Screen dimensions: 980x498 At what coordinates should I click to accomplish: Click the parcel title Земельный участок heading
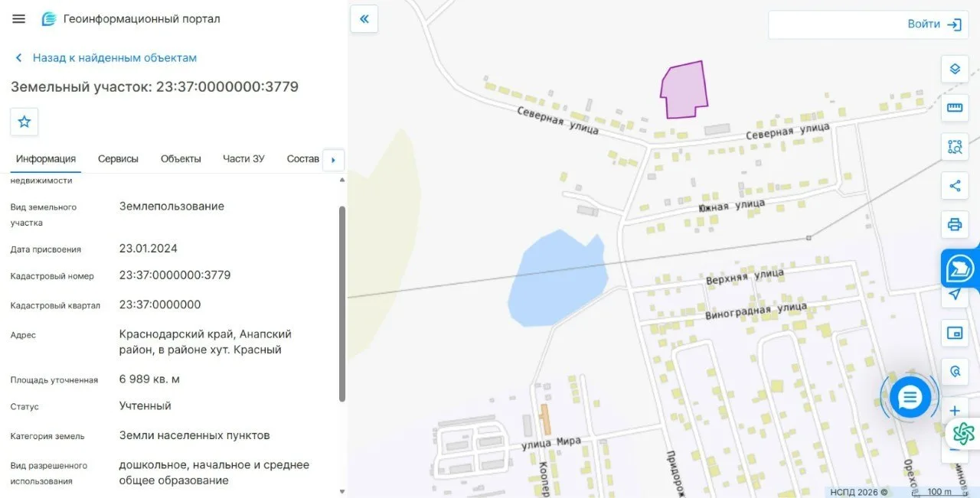click(155, 87)
